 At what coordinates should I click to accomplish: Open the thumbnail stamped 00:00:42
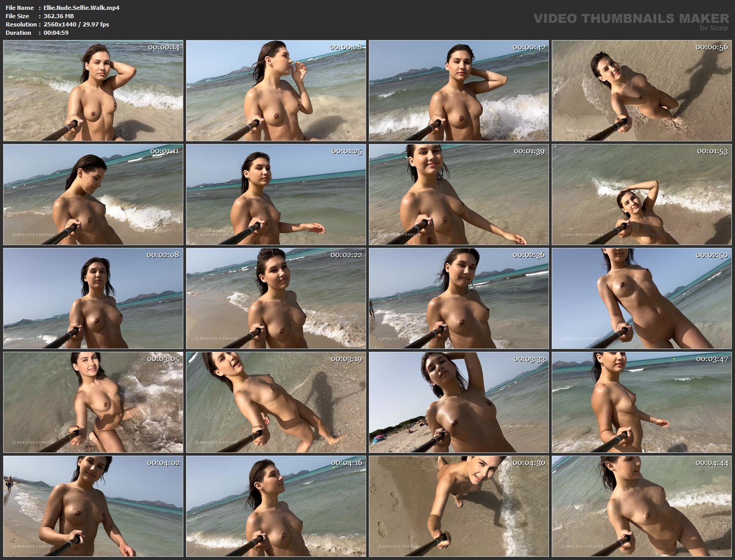click(459, 90)
